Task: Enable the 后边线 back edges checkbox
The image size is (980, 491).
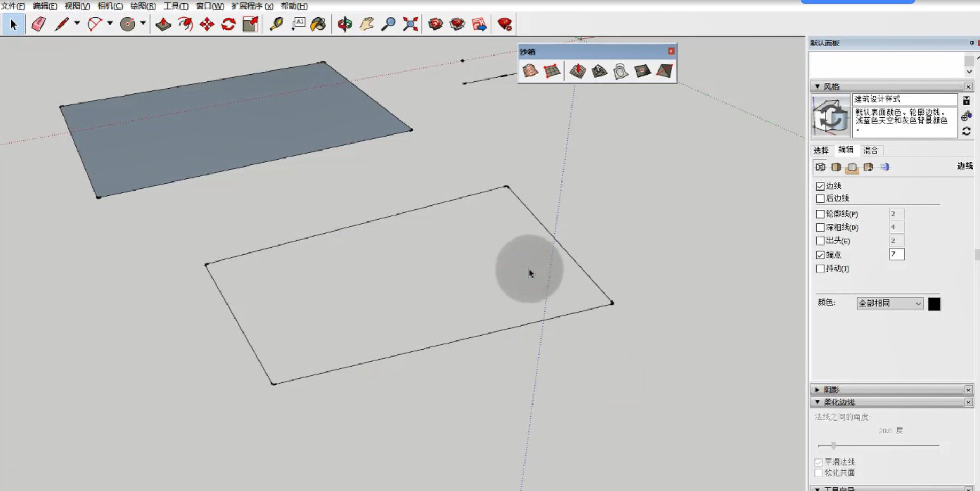Action: [820, 199]
